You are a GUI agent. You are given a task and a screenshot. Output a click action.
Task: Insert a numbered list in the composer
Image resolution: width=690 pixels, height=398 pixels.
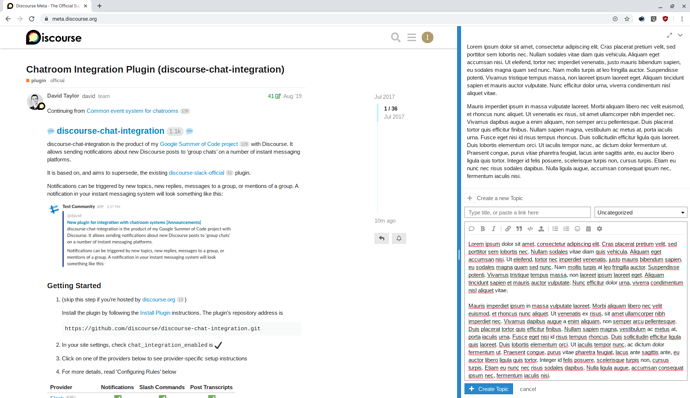(566, 228)
